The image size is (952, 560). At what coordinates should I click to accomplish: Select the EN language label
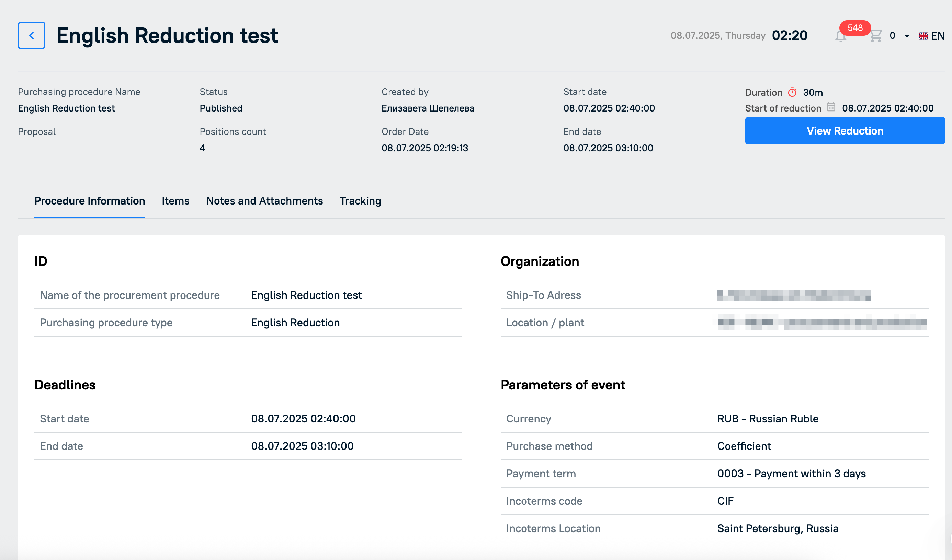click(x=938, y=36)
